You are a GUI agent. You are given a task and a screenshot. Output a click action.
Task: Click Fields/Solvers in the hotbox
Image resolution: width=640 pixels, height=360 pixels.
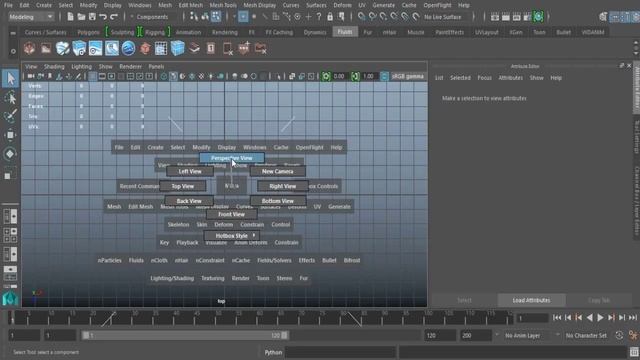(x=274, y=260)
